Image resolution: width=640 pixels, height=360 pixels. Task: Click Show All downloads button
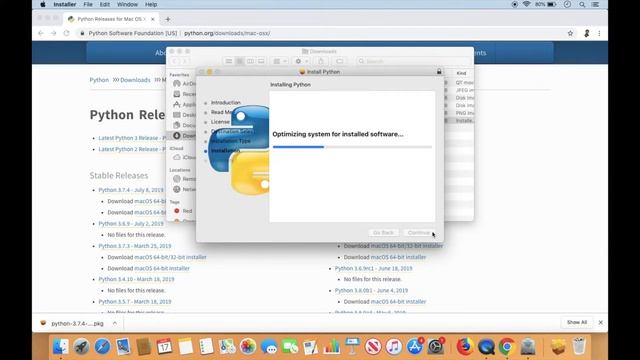click(577, 322)
